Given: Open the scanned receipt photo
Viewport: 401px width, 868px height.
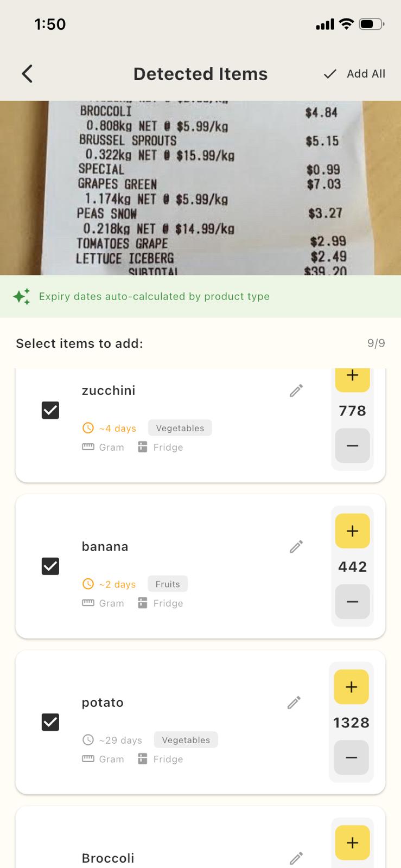Looking at the screenshot, I should tap(200, 188).
